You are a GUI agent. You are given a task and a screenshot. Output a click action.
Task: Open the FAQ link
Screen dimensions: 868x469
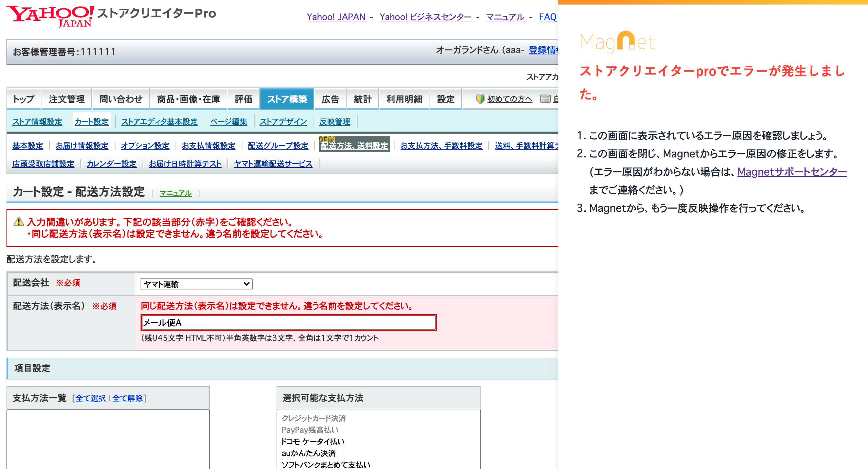point(548,17)
